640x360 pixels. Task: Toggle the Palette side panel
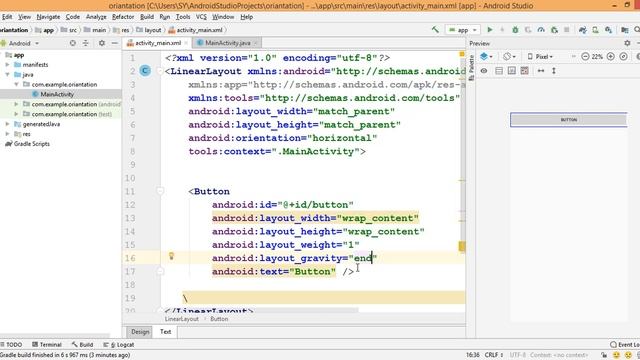pyautogui.click(x=471, y=67)
